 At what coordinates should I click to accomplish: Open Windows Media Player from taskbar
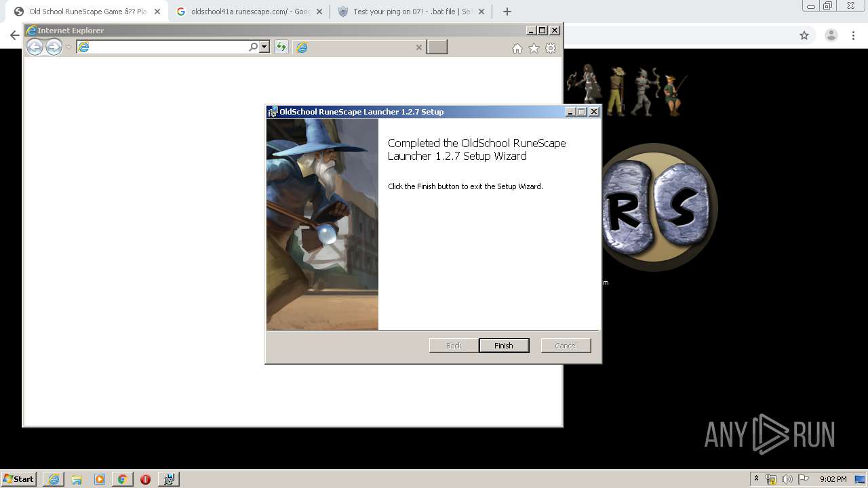tap(100, 479)
